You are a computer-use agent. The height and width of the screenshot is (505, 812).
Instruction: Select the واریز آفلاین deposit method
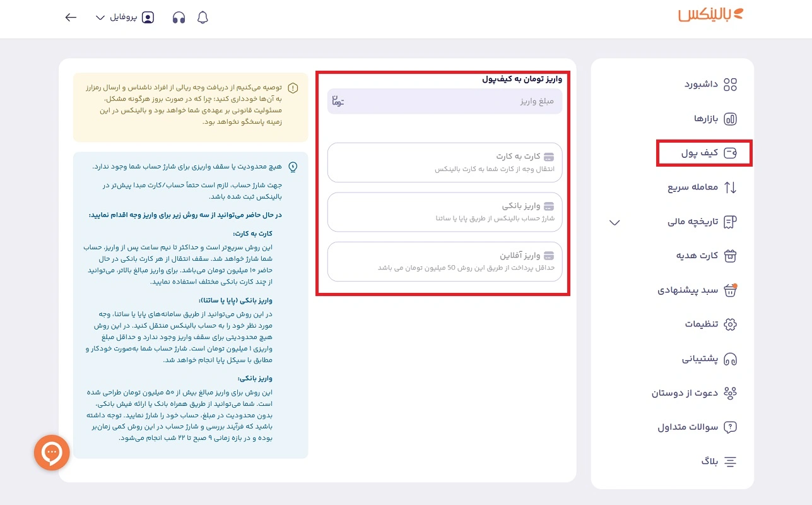(x=444, y=261)
